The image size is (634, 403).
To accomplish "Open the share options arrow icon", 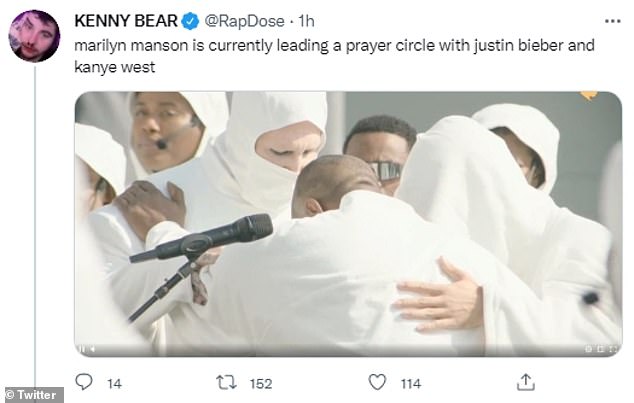I will [522, 380].
